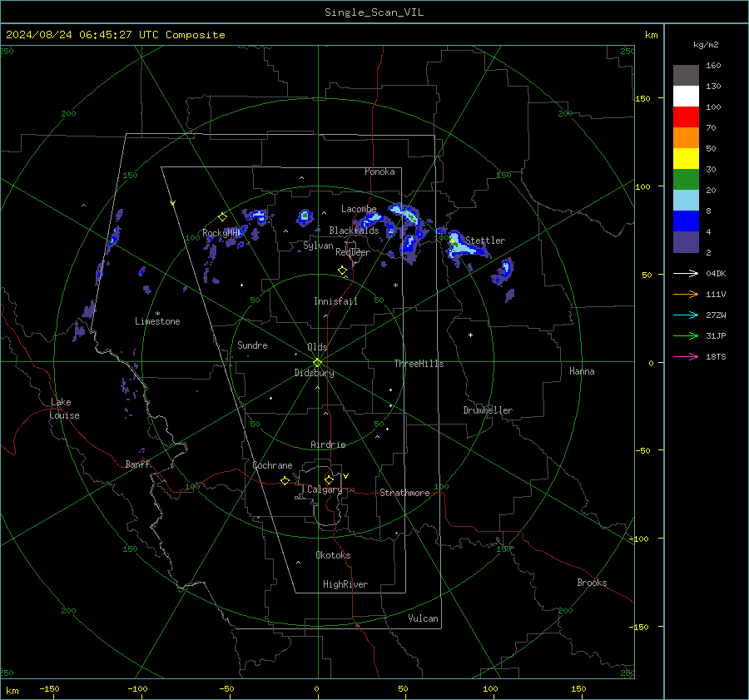Click the asterisk marker above Limestone label
This screenshot has width=749, height=700.
[x=157, y=314]
